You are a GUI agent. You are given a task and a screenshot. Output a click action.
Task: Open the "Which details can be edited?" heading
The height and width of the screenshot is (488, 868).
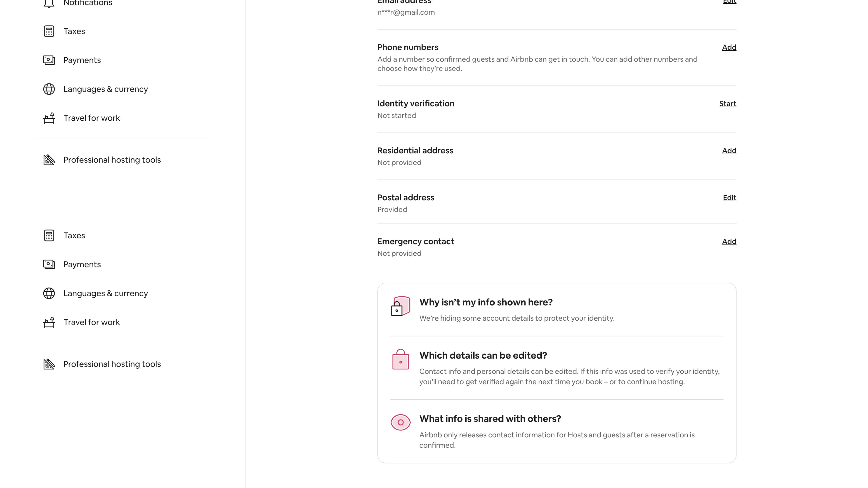point(483,356)
